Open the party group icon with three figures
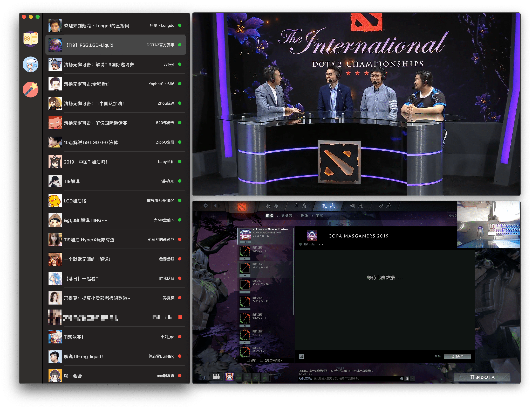 coord(216,377)
